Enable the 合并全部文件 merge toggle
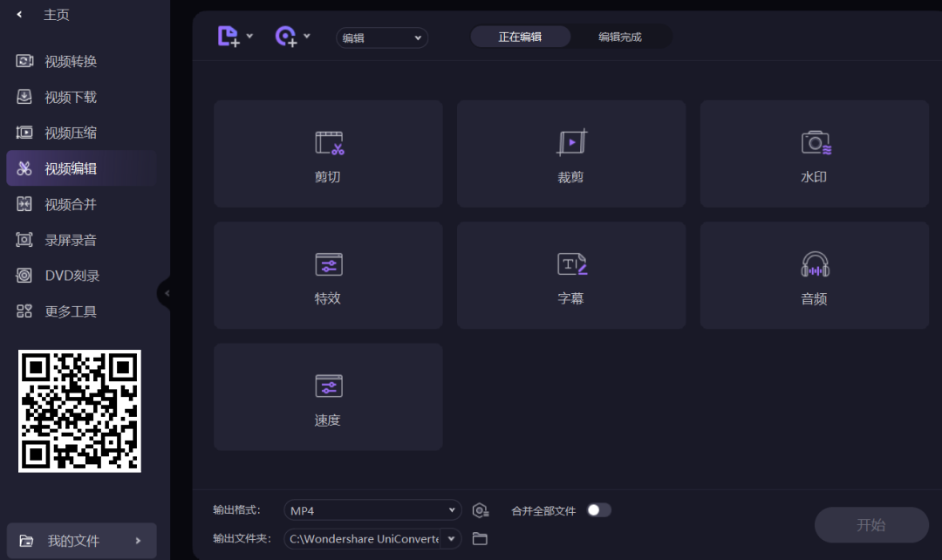 [x=599, y=509]
